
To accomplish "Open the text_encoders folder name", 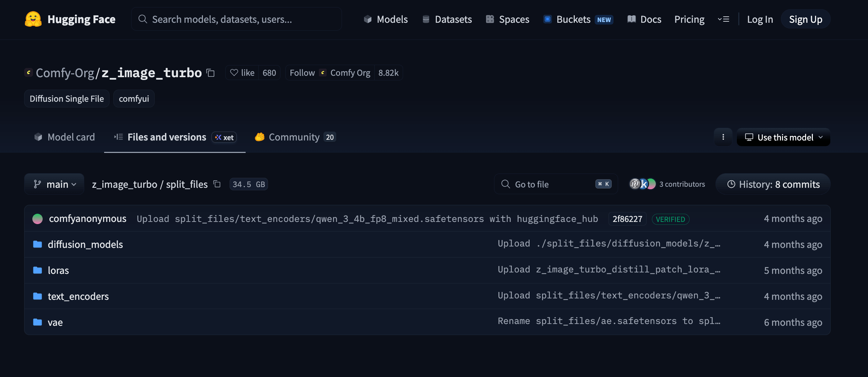I will (x=78, y=296).
